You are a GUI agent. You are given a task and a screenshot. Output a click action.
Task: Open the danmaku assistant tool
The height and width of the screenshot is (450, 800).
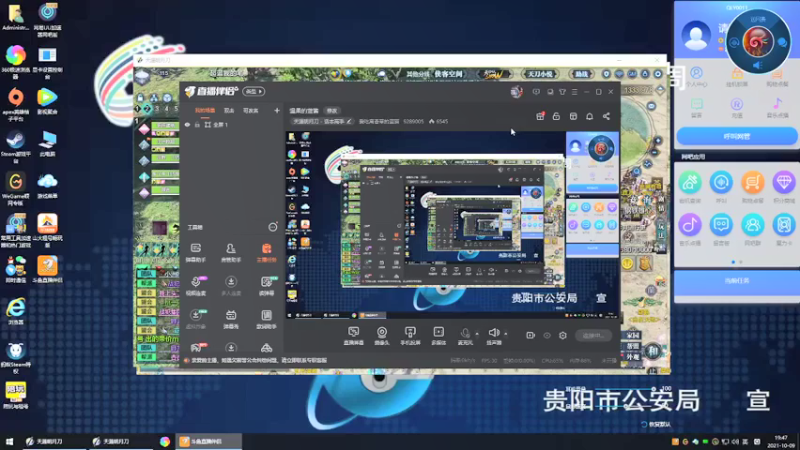pos(196,253)
